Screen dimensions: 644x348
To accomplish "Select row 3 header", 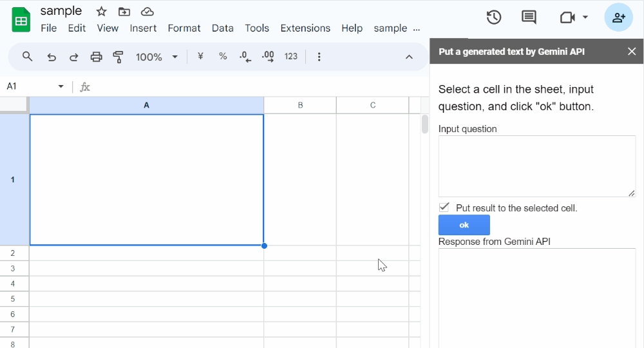I will [13, 268].
